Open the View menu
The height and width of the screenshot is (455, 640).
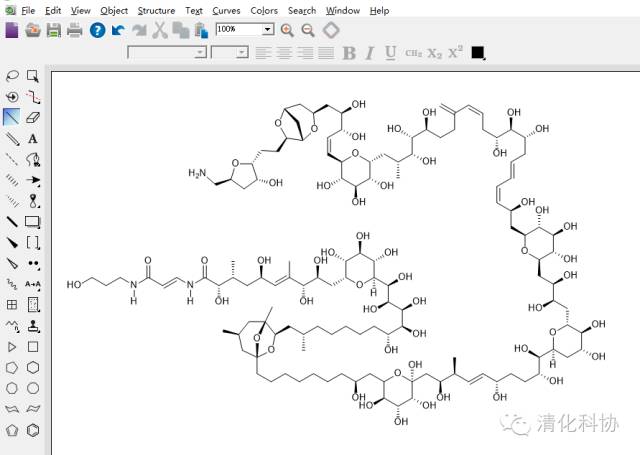[x=80, y=11]
